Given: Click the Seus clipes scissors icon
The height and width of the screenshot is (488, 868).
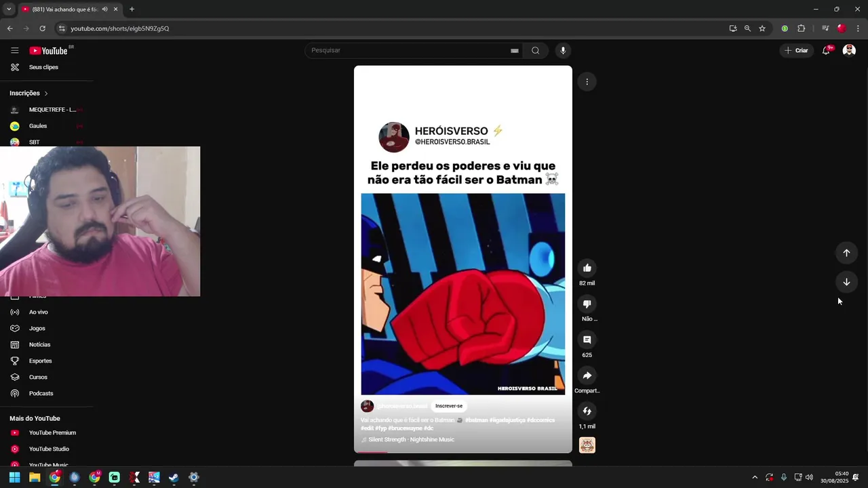Looking at the screenshot, I should pyautogui.click(x=14, y=67).
